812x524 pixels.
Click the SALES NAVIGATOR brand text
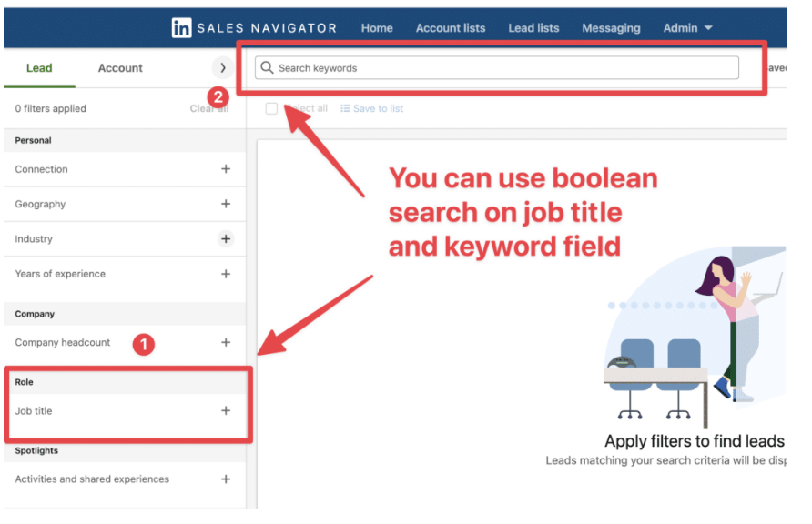pos(268,28)
